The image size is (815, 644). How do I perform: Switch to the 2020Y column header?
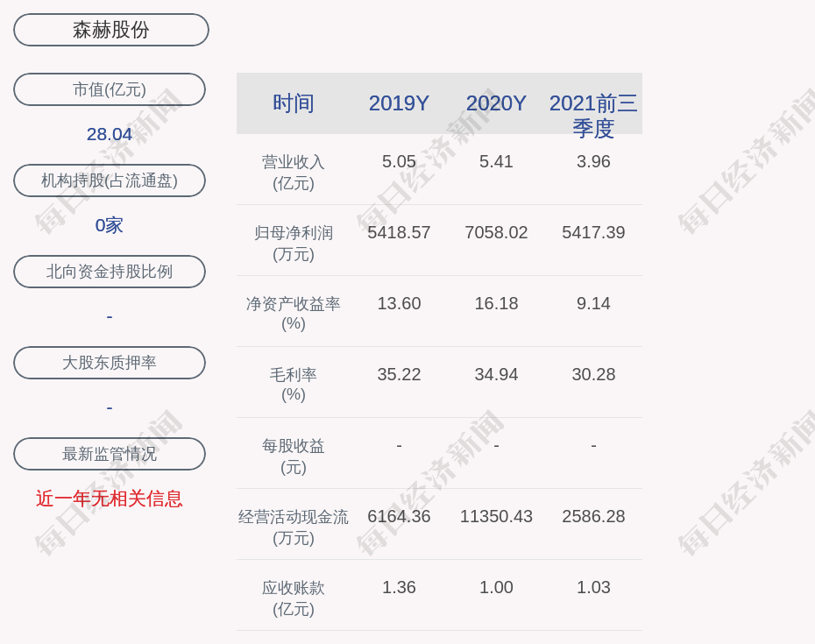point(496,103)
